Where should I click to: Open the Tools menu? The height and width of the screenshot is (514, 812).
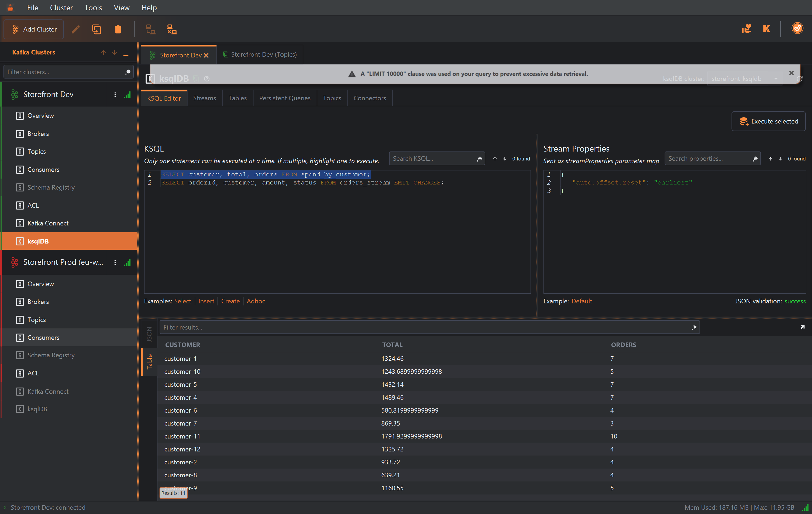coord(93,8)
